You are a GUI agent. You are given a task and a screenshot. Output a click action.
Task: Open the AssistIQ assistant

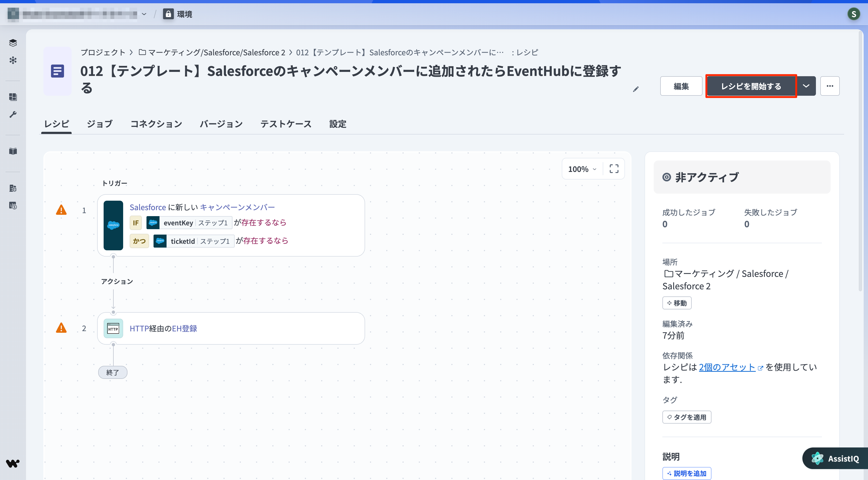(835, 458)
